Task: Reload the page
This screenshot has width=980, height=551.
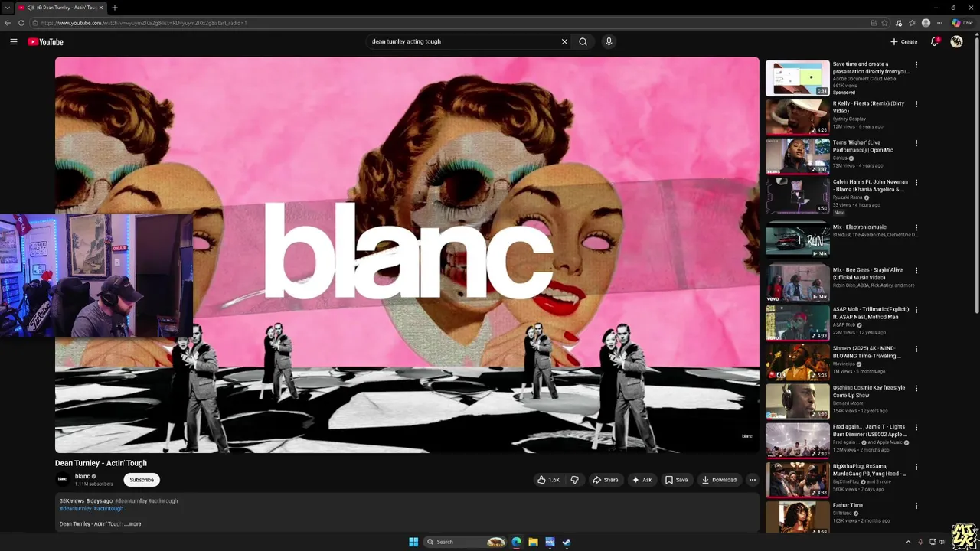Action: 21,23
